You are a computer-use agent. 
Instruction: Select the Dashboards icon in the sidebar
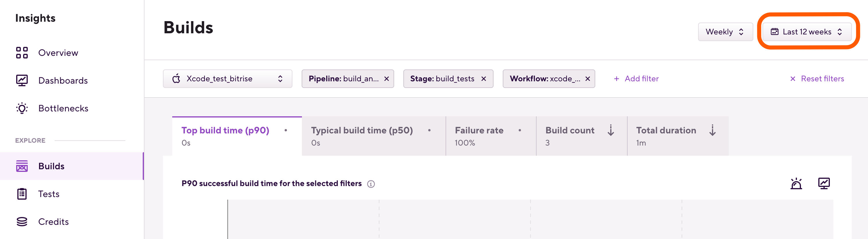pyautogui.click(x=22, y=80)
